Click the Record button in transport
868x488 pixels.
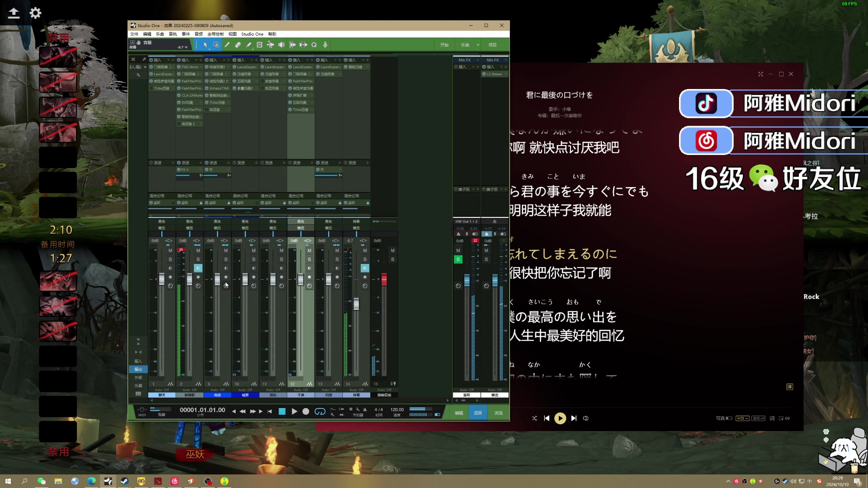306,411
